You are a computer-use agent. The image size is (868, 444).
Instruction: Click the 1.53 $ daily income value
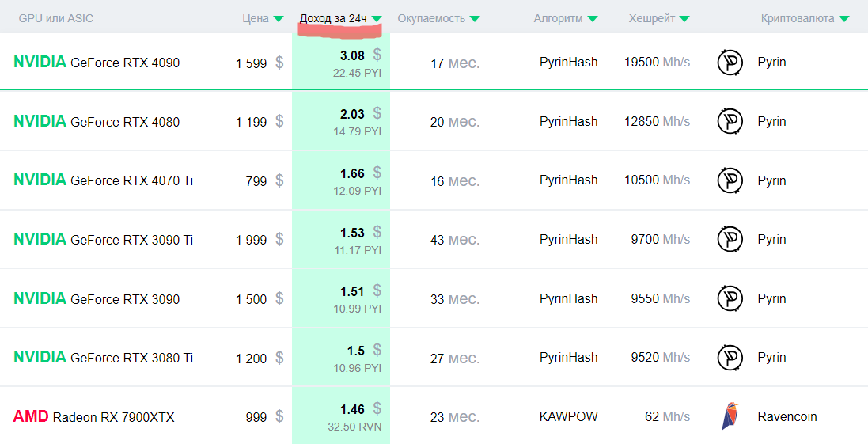360,232
